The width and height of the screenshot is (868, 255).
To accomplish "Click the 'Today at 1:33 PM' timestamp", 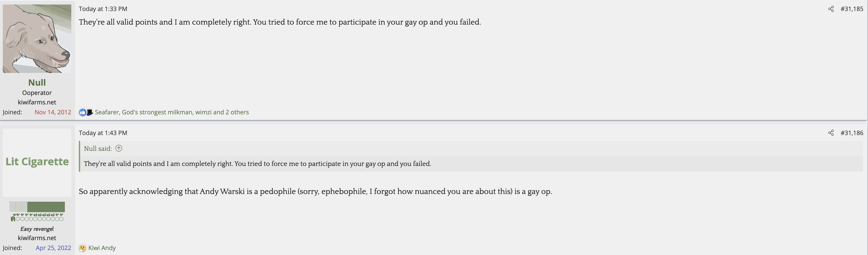I will [x=103, y=9].
